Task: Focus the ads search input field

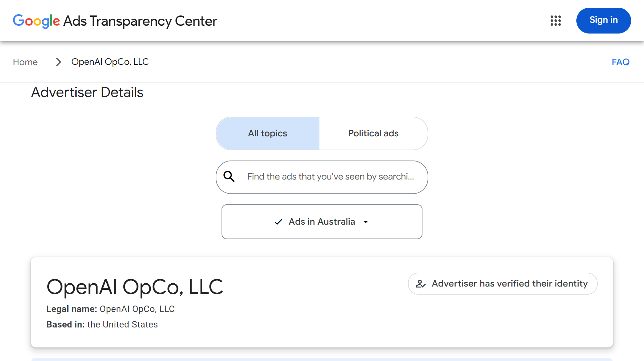Action: point(322,177)
